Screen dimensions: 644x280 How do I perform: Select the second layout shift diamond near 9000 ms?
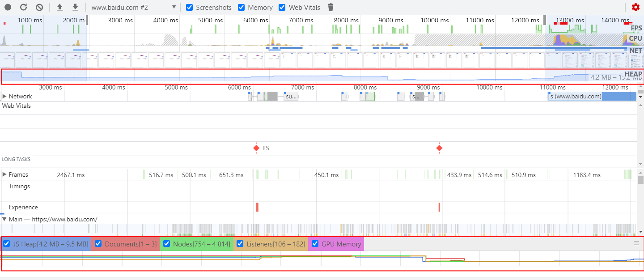click(x=439, y=148)
